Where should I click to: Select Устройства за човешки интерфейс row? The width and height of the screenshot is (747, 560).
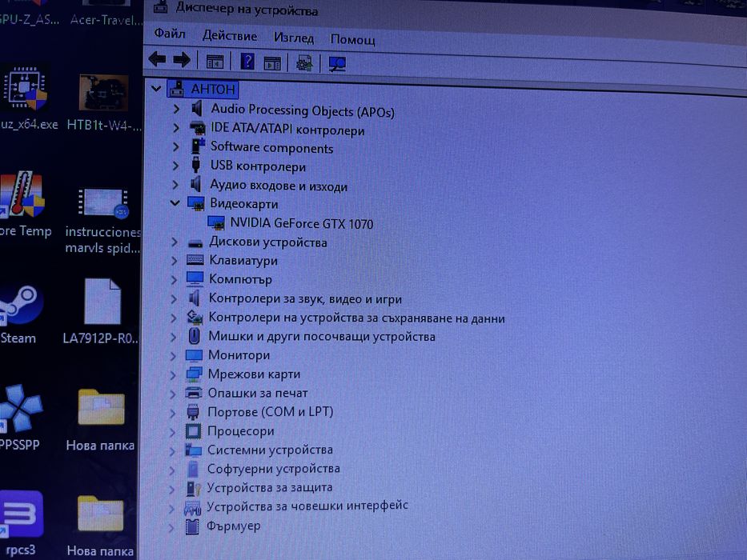tap(307, 506)
